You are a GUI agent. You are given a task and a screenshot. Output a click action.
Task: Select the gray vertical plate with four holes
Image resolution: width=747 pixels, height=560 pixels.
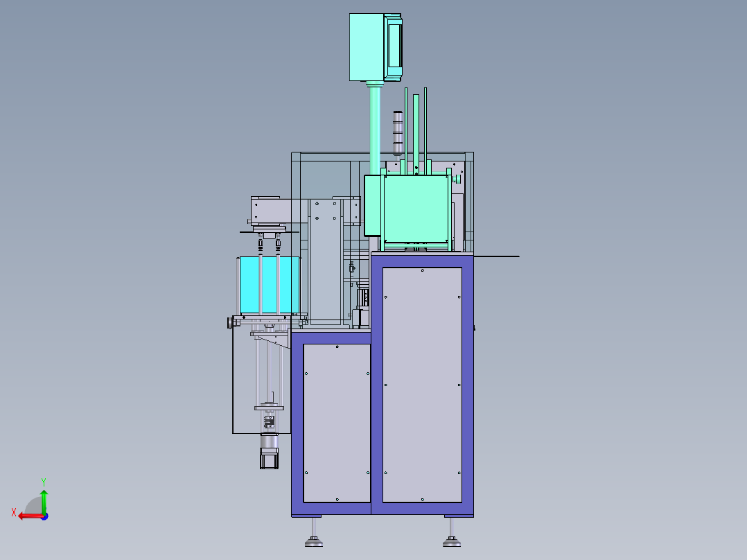(x=326, y=262)
